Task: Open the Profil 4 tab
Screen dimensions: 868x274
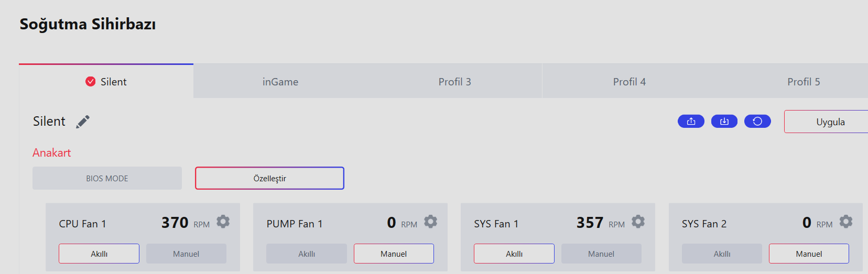Action: 629,82
